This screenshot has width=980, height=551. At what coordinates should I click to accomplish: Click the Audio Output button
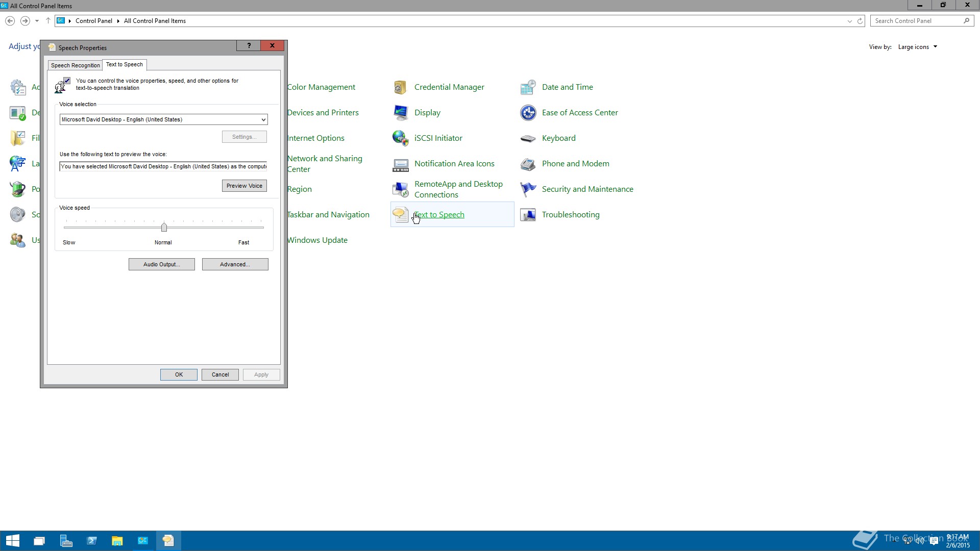pos(161,264)
